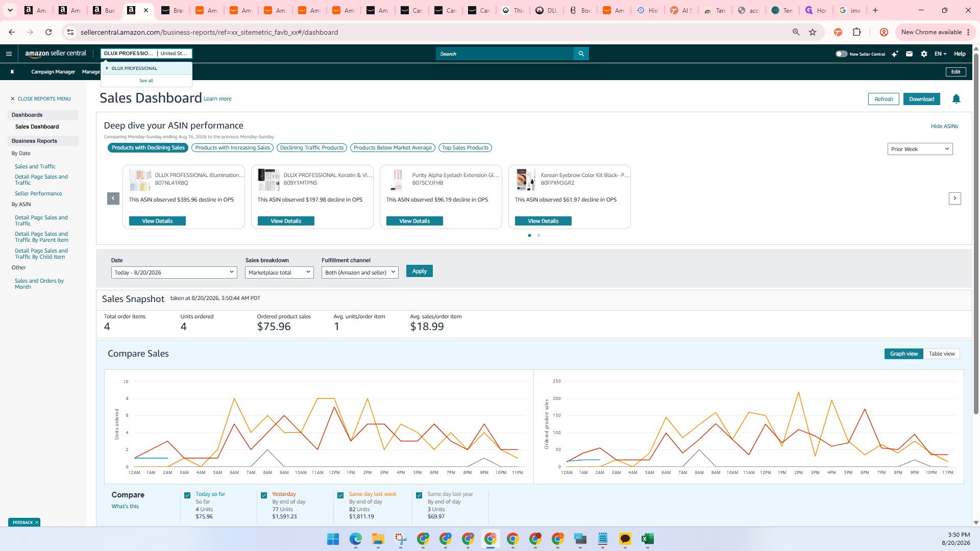Click the bookmark flag icon before Campaign Manager
The image size is (980, 551).
[x=12, y=72]
